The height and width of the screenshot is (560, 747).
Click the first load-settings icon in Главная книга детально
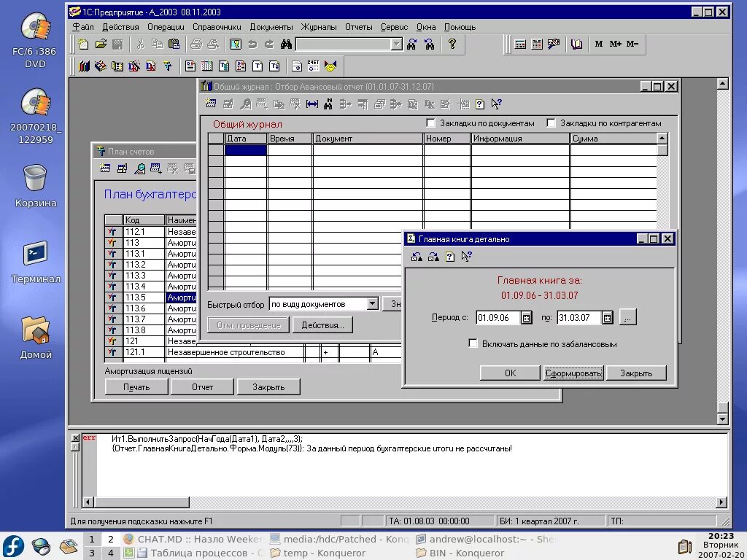click(x=417, y=257)
